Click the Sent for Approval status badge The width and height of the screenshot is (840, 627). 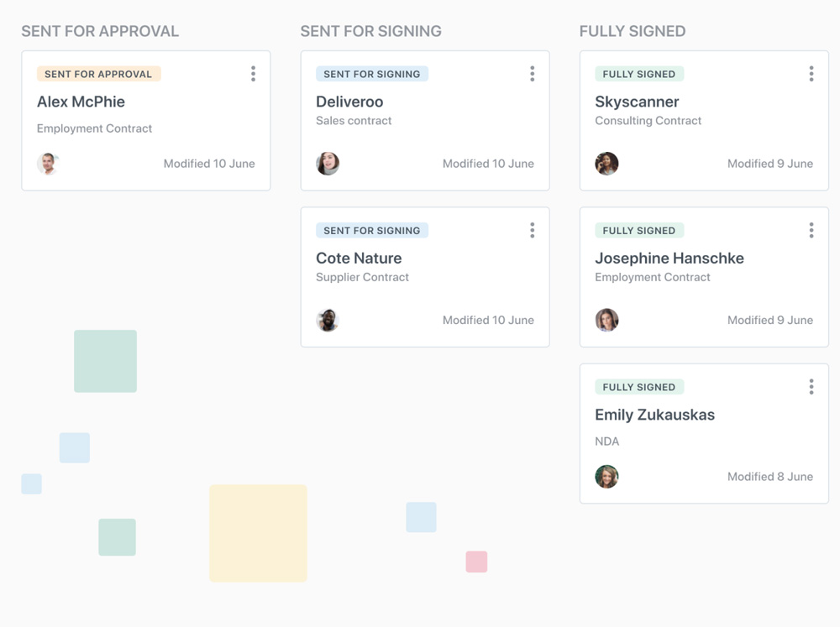pos(98,74)
